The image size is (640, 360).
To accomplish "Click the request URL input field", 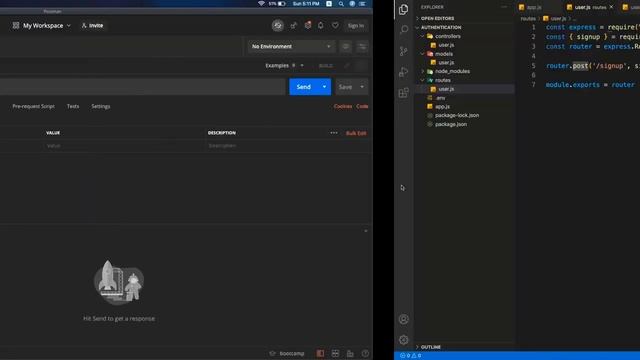I will (142, 87).
